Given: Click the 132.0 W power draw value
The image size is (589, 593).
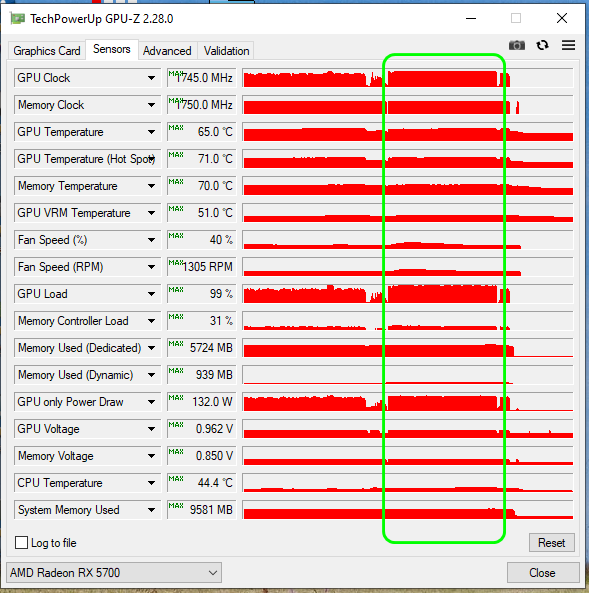Looking at the screenshot, I should (202, 402).
